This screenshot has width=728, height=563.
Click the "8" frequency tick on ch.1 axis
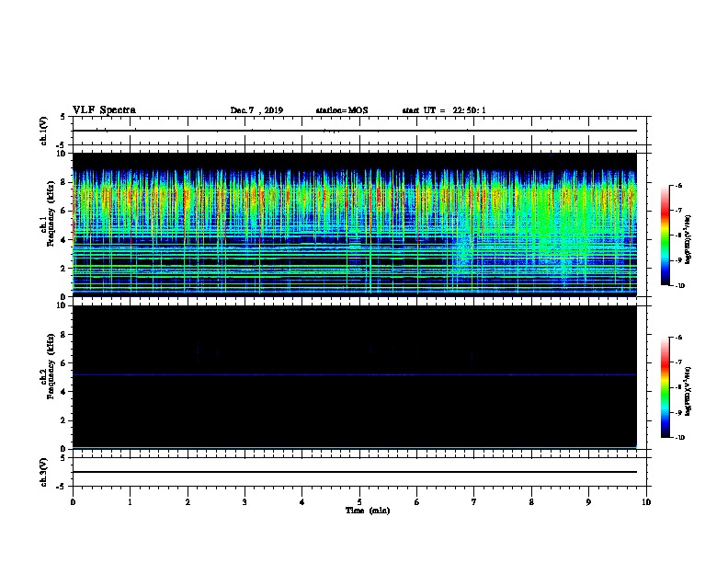coord(63,182)
